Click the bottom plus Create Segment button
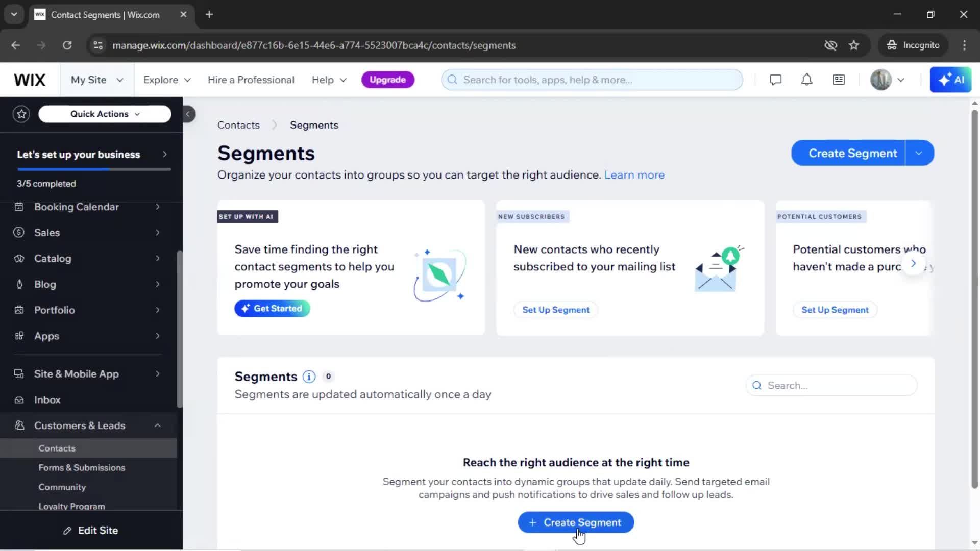Image resolution: width=980 pixels, height=551 pixels. 576,523
